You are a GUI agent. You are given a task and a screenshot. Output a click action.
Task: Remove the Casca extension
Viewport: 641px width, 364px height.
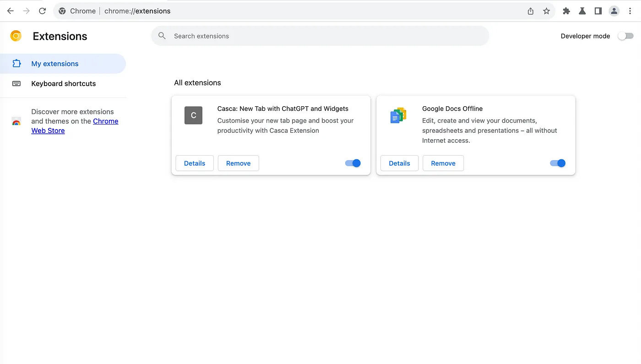[239, 163]
